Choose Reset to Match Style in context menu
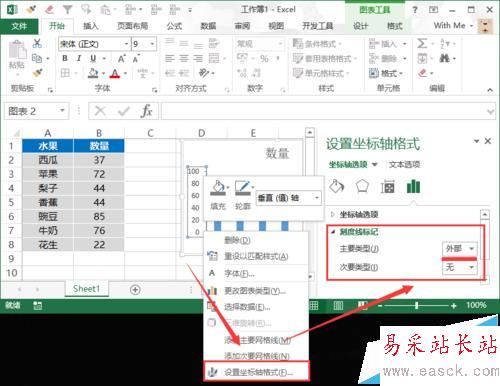Image resolution: width=500 pixels, height=386 pixels. (256, 256)
